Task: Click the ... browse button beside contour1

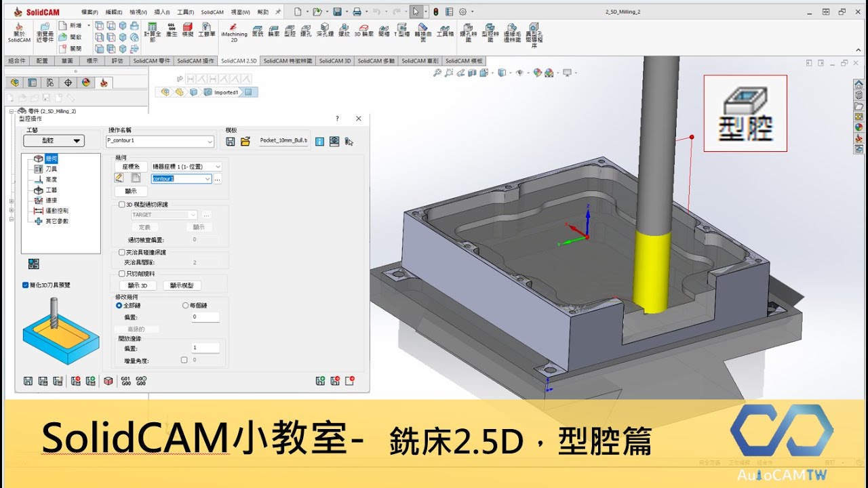Action: pos(218,179)
